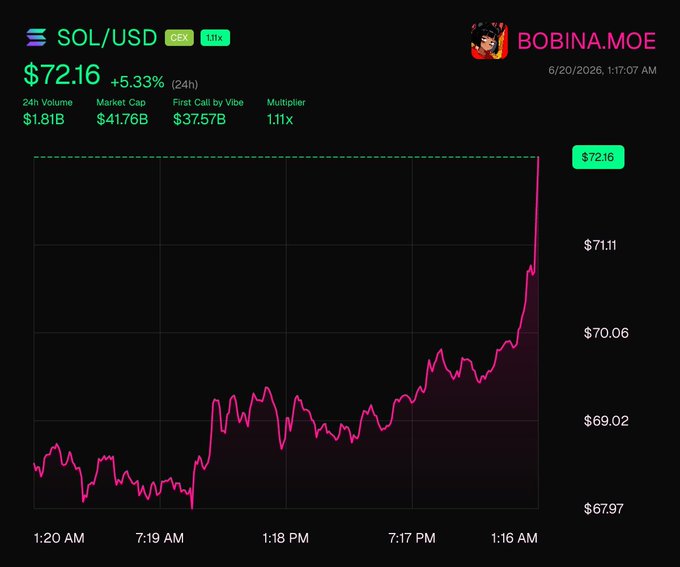Click the chart line's final peak point

[538, 157]
